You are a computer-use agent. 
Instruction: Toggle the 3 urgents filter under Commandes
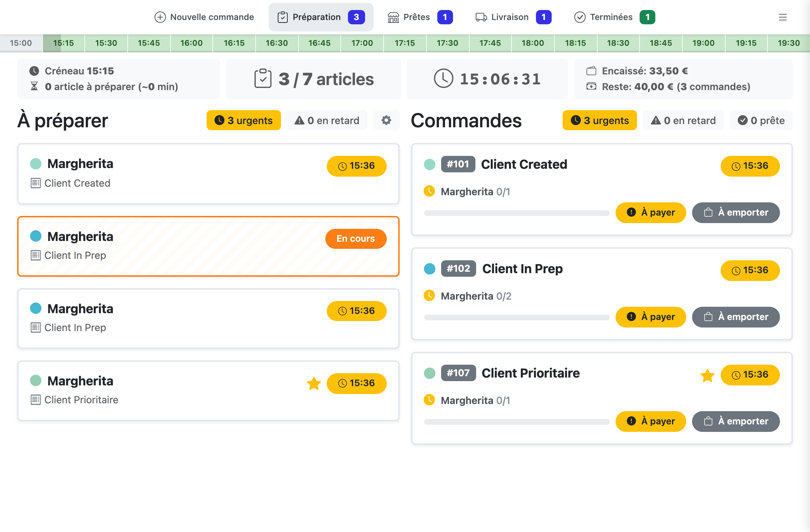tap(599, 120)
